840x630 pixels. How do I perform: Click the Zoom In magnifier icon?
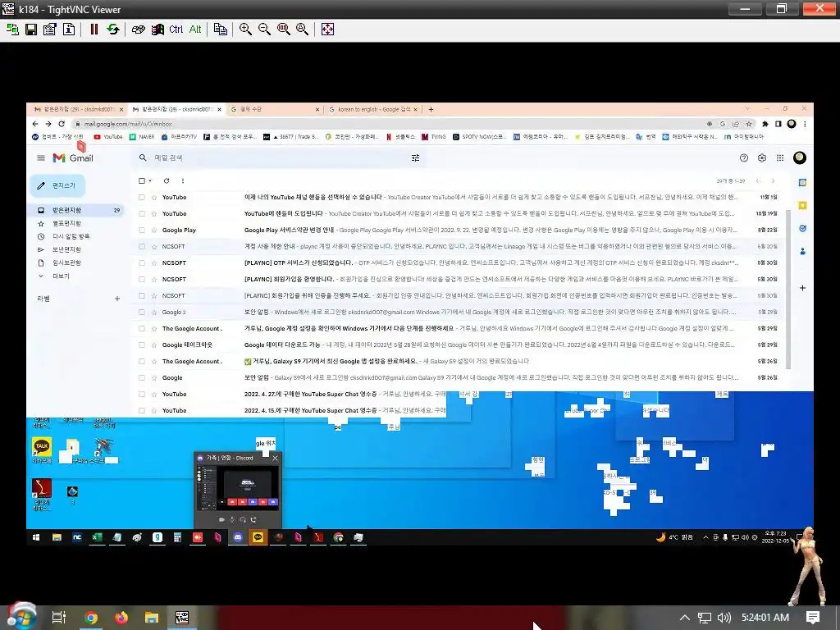[x=245, y=29]
